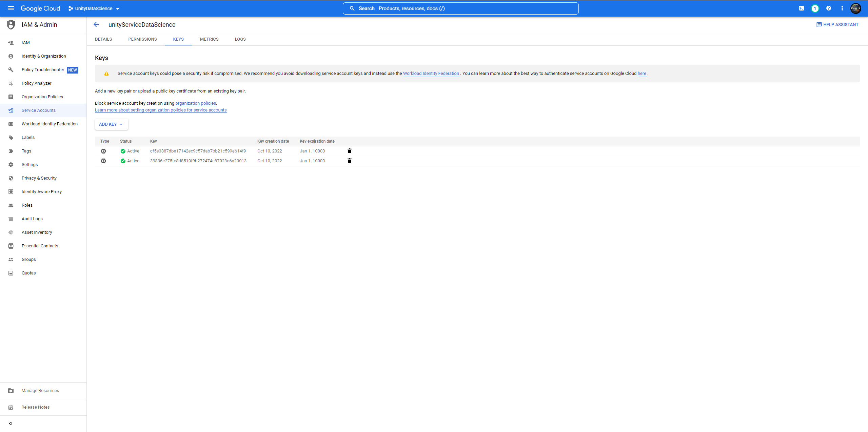Open the ADD KEY dropdown
Screen dimensions: 868x432
[x=111, y=124]
